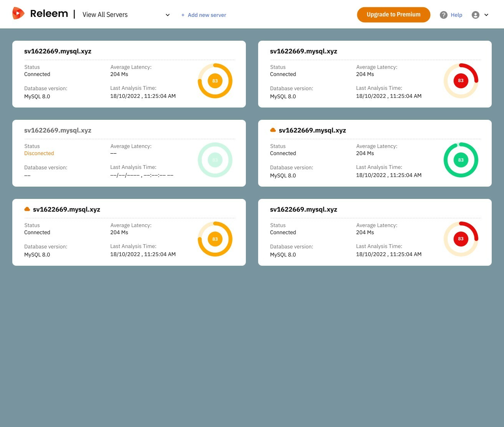Click the plus icon beside Add new server
Image resolution: width=504 pixels, height=427 pixels.
[x=183, y=15]
